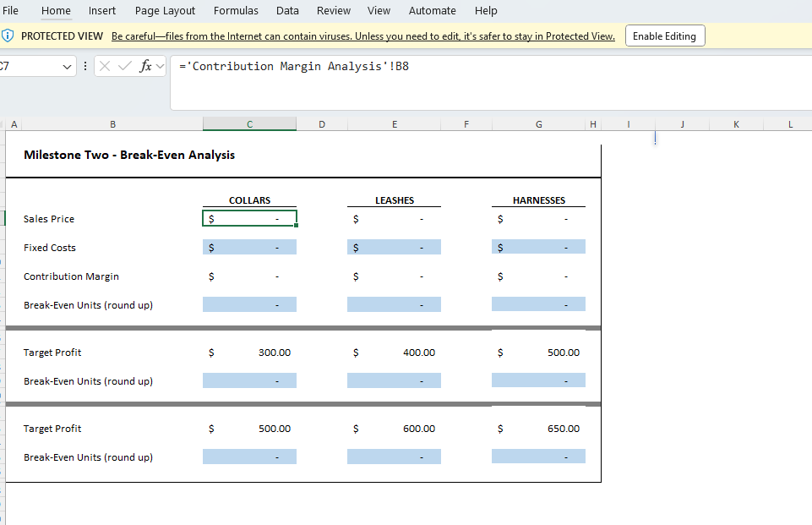Switch to the Formulas tab

pos(236,10)
